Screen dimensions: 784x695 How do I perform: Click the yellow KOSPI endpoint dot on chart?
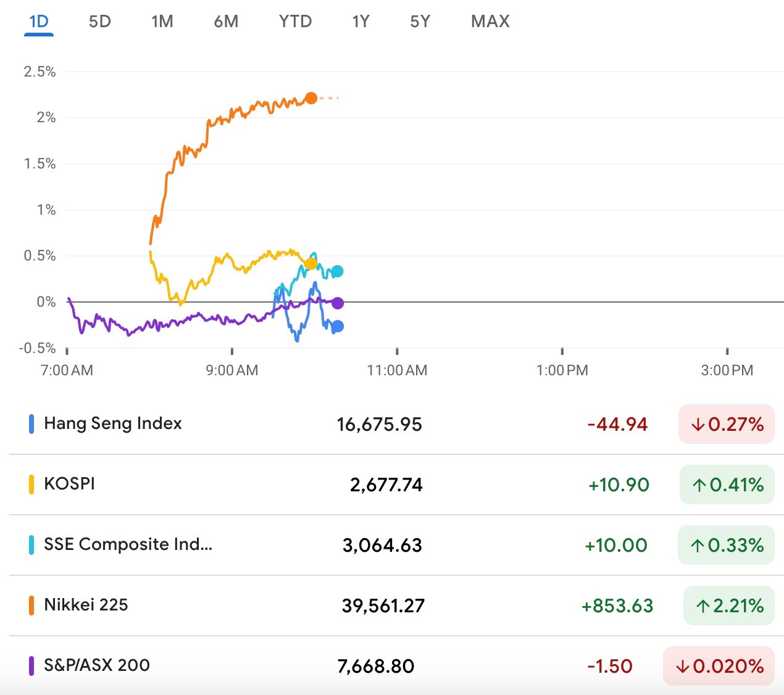(x=311, y=264)
